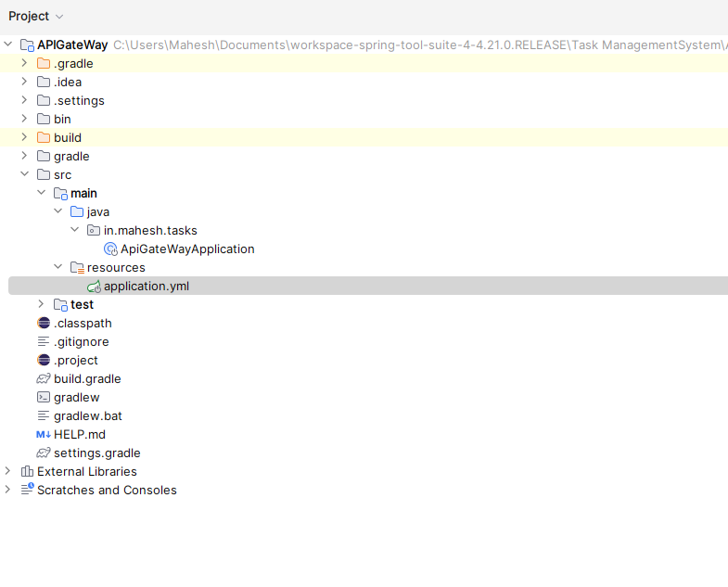Click the settings.gradle elephant icon

tap(44, 453)
